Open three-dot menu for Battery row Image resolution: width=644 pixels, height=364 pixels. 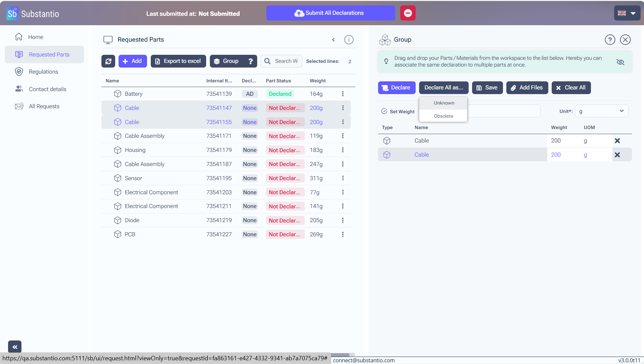tap(342, 94)
